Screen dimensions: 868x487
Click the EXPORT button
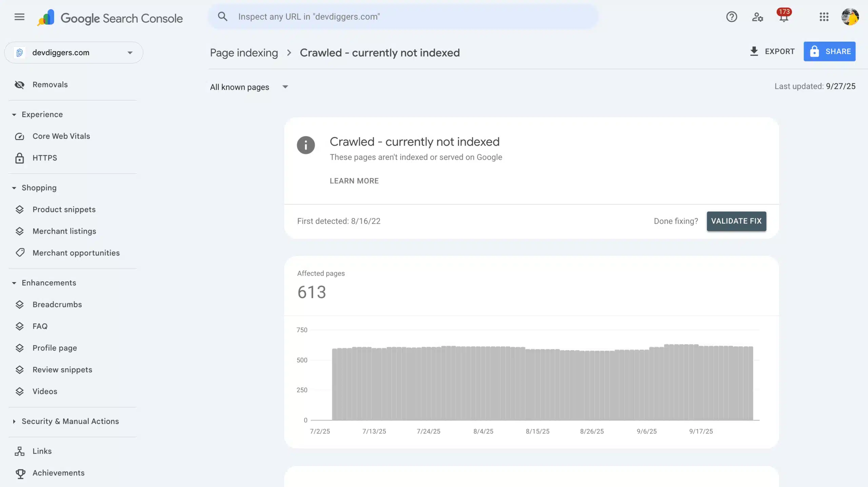pyautogui.click(x=772, y=52)
